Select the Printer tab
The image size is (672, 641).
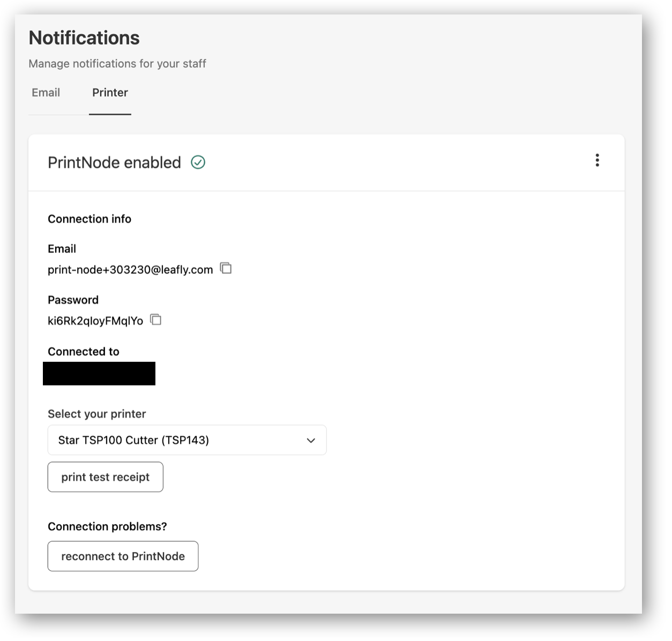coord(110,93)
